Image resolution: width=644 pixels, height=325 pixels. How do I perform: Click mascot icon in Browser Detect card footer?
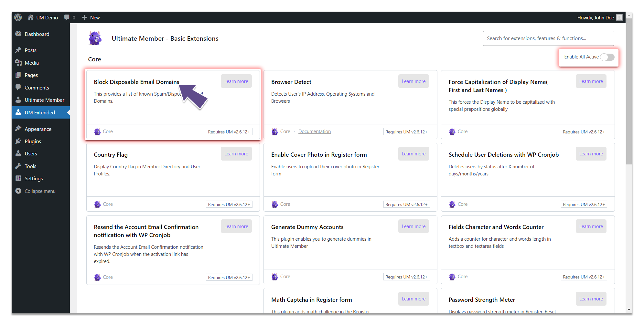tap(275, 132)
